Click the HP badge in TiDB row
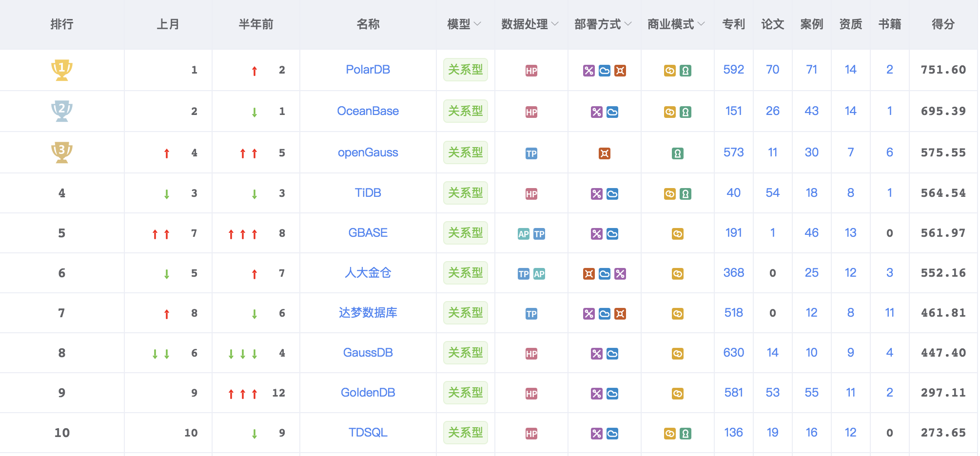This screenshot has height=456, width=980. point(531,194)
